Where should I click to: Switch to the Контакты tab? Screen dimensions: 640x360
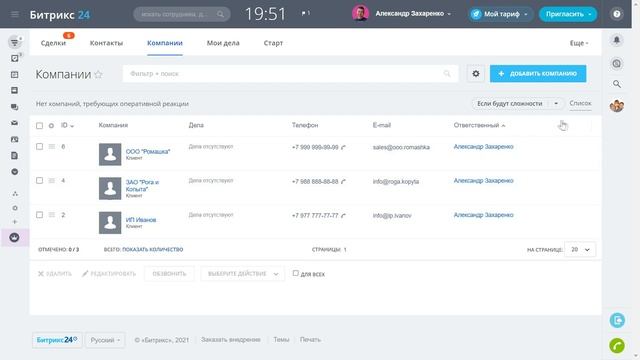tap(106, 43)
